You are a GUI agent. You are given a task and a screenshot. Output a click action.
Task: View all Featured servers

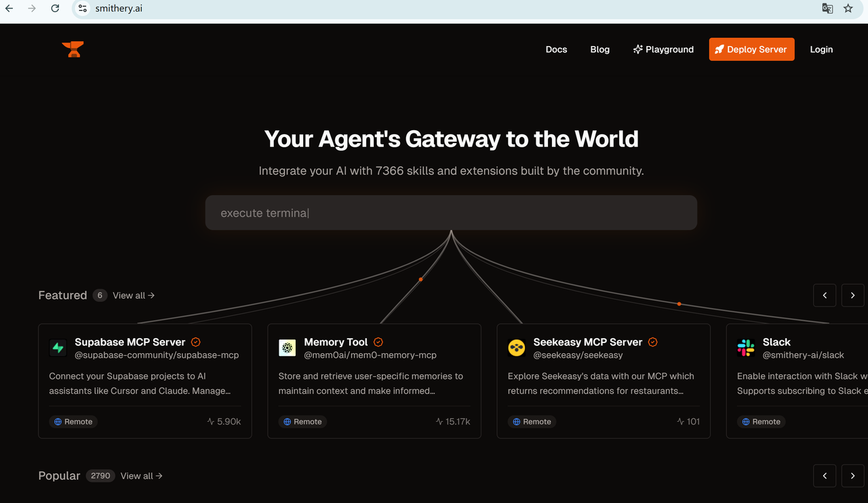[x=134, y=296]
